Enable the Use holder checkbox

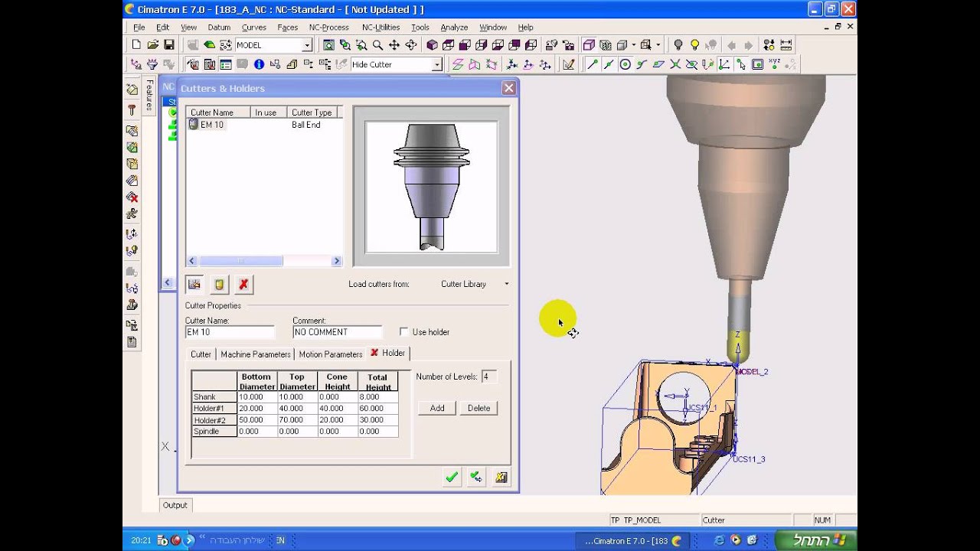coord(404,331)
